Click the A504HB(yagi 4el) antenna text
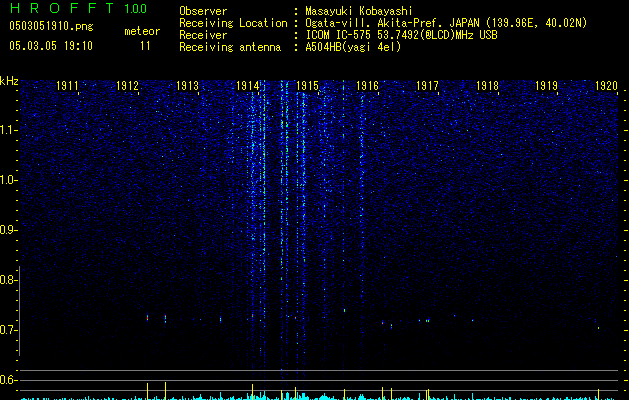The width and height of the screenshot is (629, 400). pos(353,47)
